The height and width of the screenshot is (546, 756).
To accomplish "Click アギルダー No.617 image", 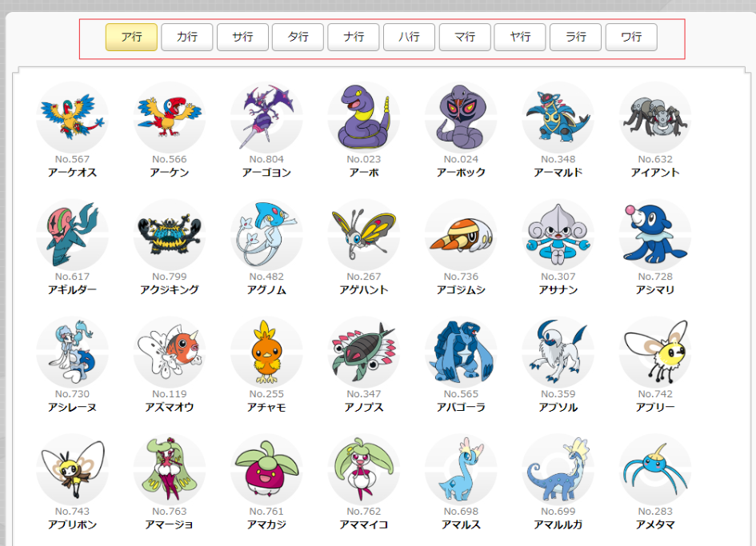I will pos(72,235).
